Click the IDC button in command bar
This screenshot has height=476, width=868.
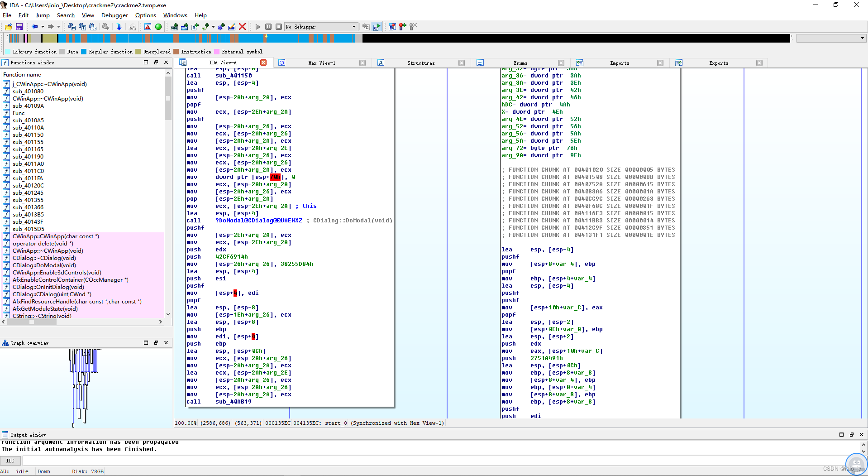click(x=10, y=461)
